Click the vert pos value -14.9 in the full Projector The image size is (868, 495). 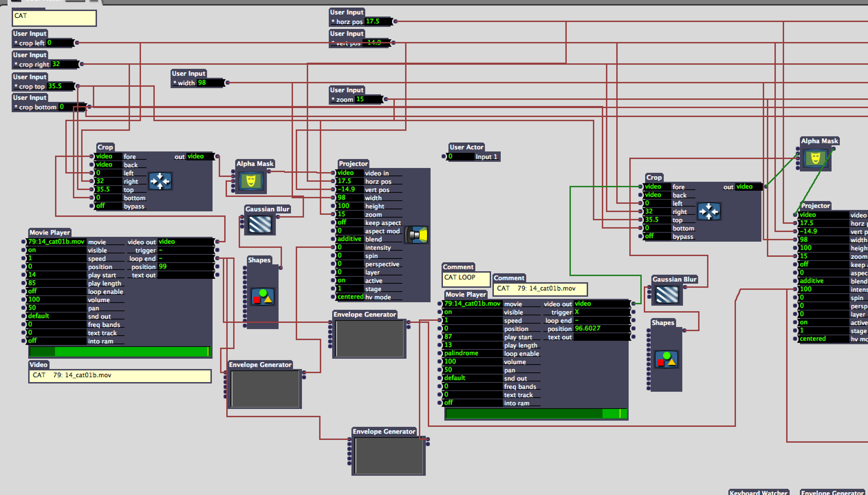[350, 189]
